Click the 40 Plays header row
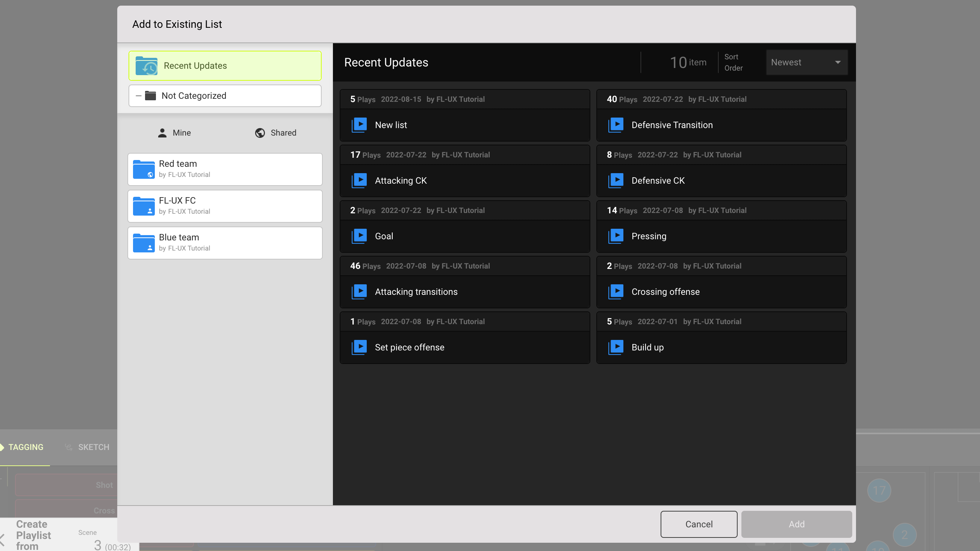Viewport: 980px width, 551px height. (x=722, y=99)
